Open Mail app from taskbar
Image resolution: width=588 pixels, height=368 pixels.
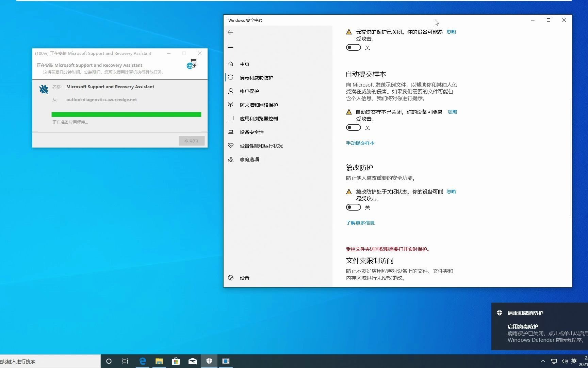(193, 361)
